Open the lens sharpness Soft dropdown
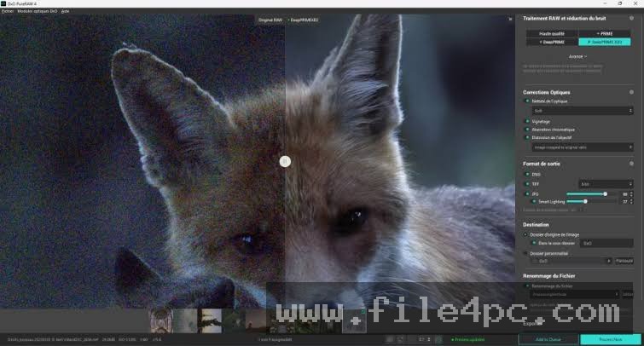Screen dimensions: 644x346 click(583, 111)
